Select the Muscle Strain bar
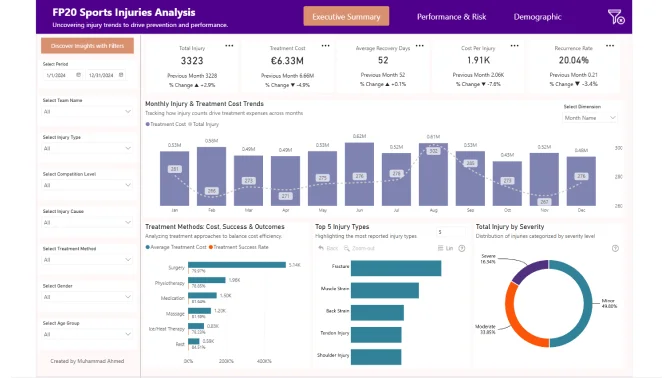 point(385,290)
